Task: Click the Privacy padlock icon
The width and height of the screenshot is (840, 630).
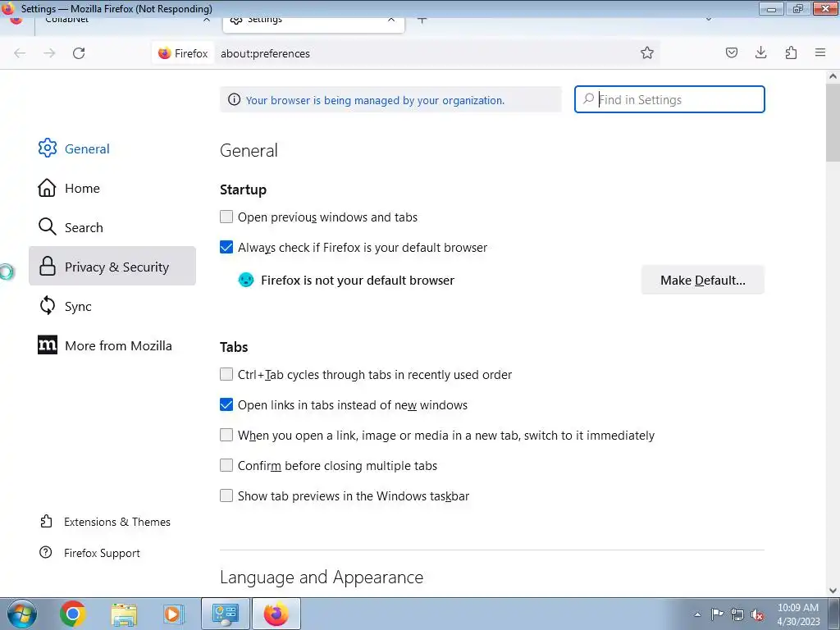Action: click(x=47, y=266)
